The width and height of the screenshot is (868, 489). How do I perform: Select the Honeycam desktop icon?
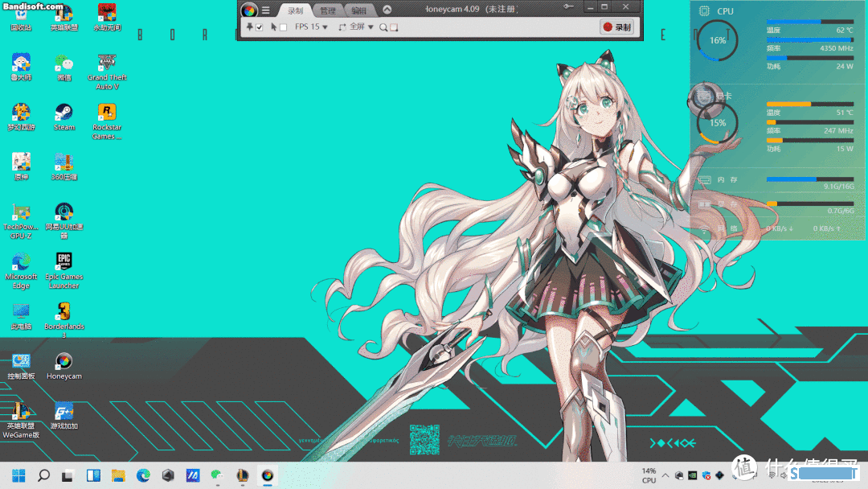pyautogui.click(x=64, y=367)
